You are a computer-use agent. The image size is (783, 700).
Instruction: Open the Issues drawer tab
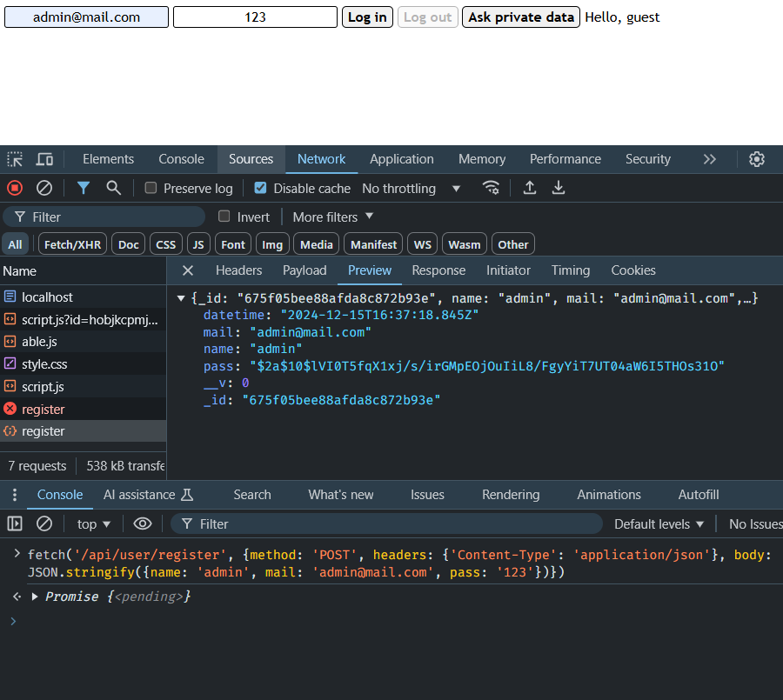click(427, 495)
